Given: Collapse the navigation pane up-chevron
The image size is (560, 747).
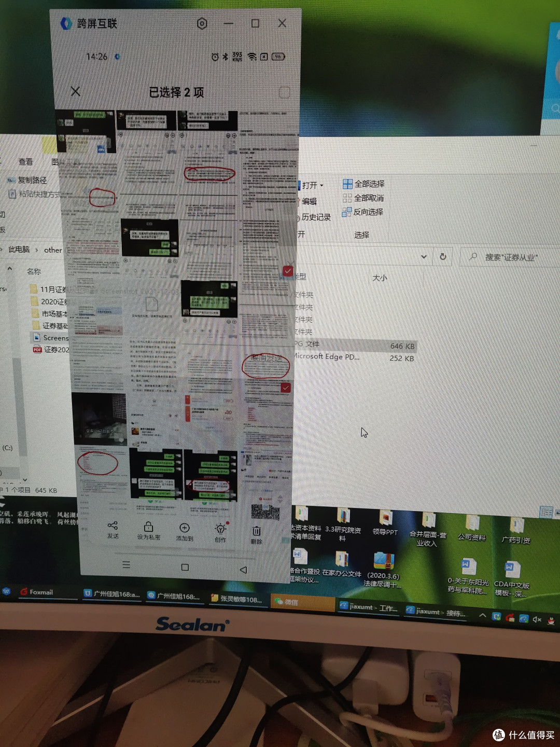Looking at the screenshot, I should 10,269.
